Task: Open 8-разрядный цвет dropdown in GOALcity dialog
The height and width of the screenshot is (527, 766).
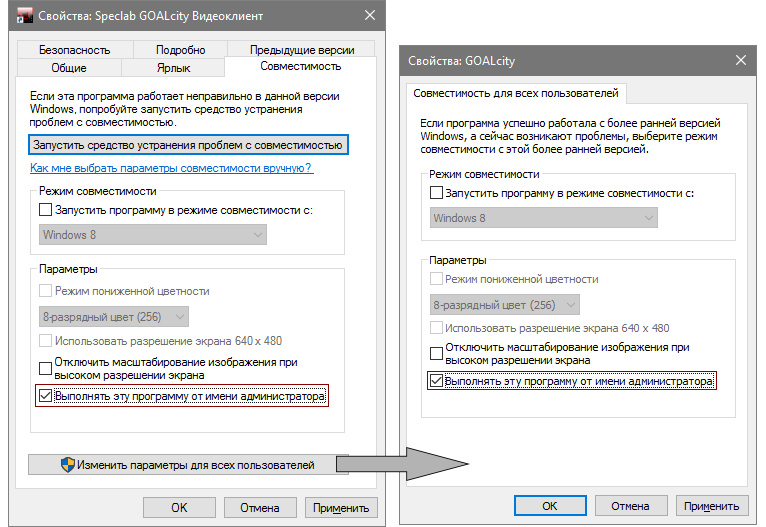Action: [x=505, y=305]
